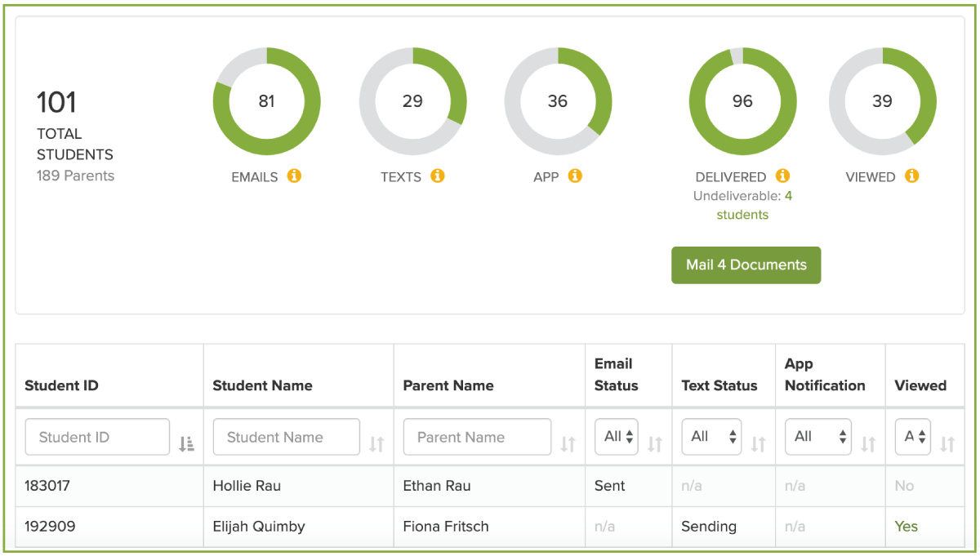Open the Viewed filter dropdown

pos(912,437)
